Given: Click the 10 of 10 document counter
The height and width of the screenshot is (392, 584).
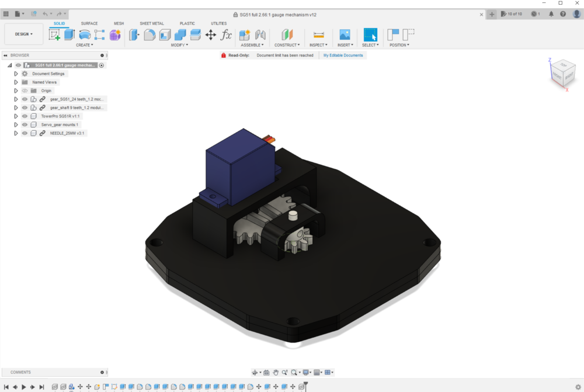Looking at the screenshot, I should [512, 14].
